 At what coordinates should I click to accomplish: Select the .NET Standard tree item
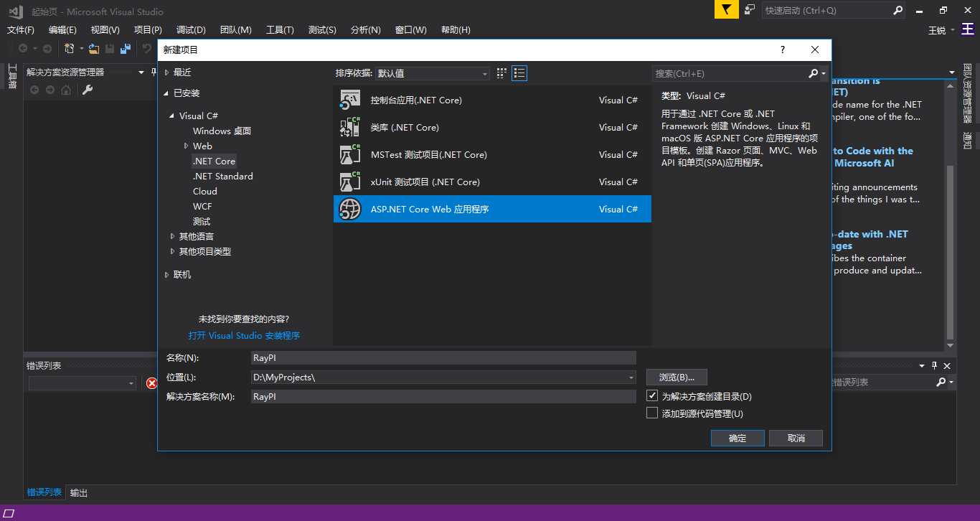pos(222,176)
